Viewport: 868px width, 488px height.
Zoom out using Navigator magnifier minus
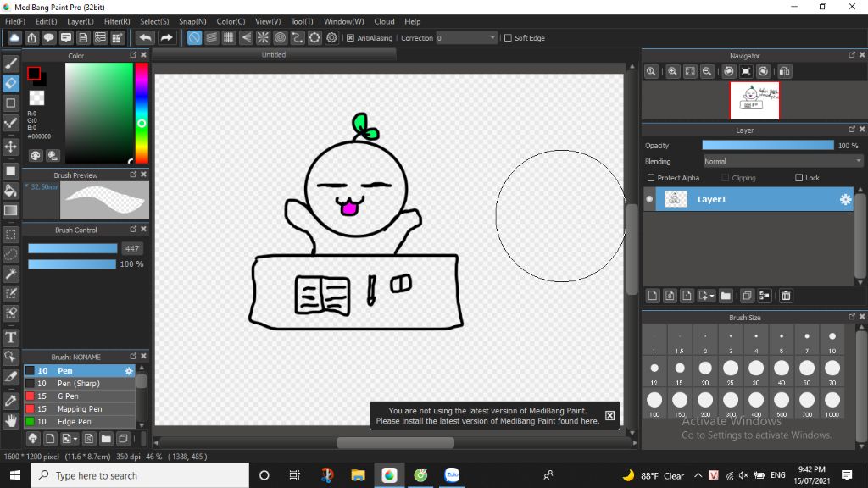pyautogui.click(x=707, y=71)
